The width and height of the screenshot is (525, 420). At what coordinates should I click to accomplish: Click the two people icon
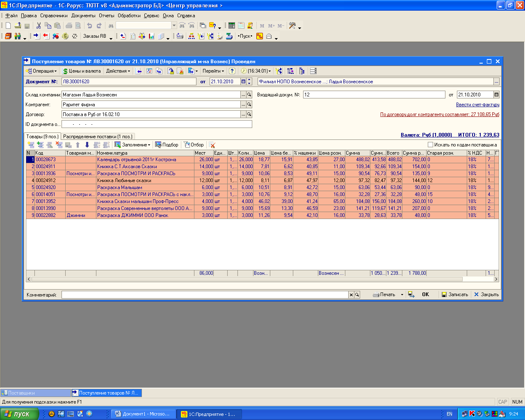[18, 36]
